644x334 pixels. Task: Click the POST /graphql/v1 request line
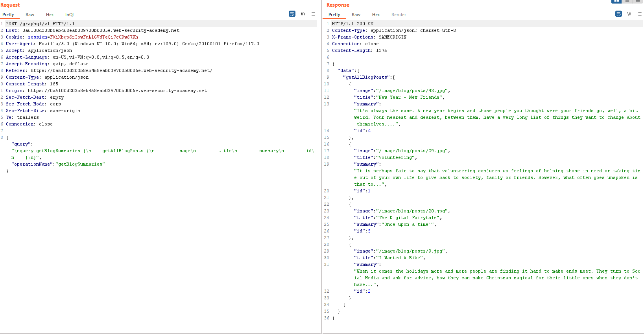(40, 24)
